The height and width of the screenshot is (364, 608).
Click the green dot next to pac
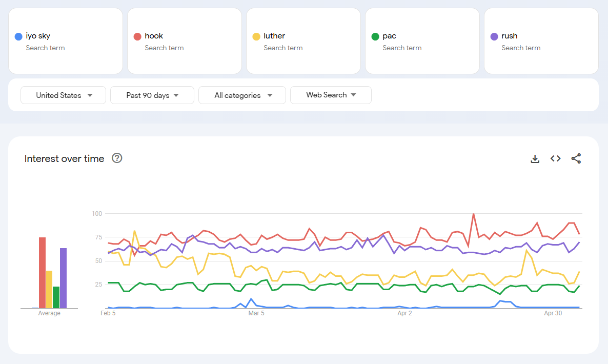click(x=375, y=36)
